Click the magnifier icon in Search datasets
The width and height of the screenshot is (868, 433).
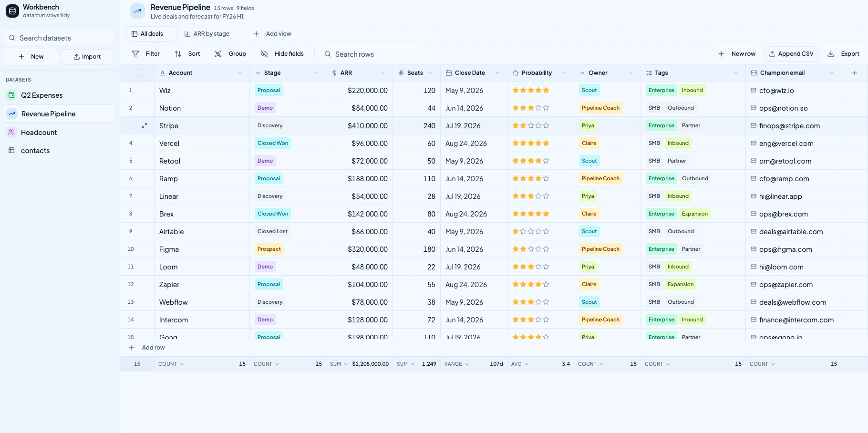pyautogui.click(x=12, y=38)
